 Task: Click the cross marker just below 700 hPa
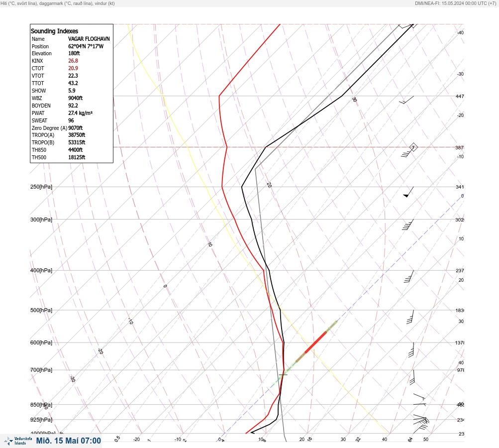[x=283, y=375]
